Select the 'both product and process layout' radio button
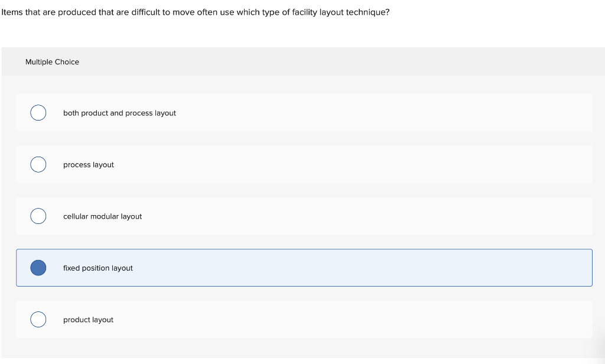The height and width of the screenshot is (364, 605). (38, 112)
